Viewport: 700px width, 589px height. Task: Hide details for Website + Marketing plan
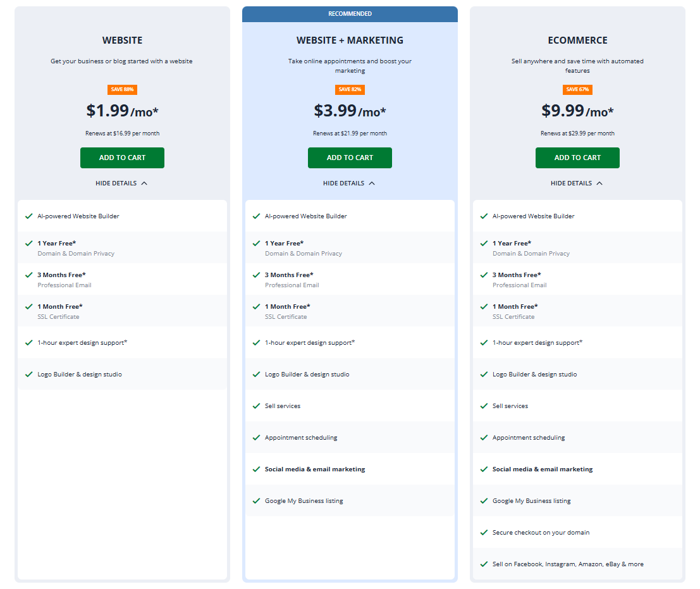[349, 183]
